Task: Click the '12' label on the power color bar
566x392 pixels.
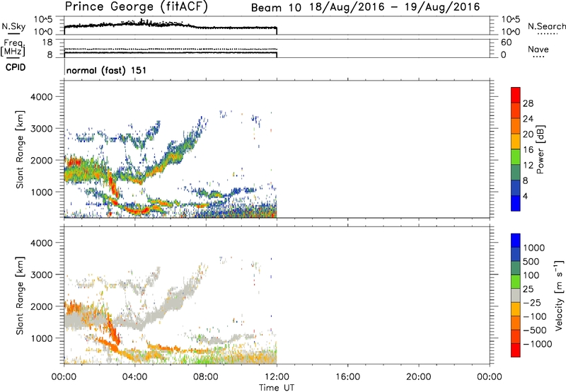Action: click(528, 166)
